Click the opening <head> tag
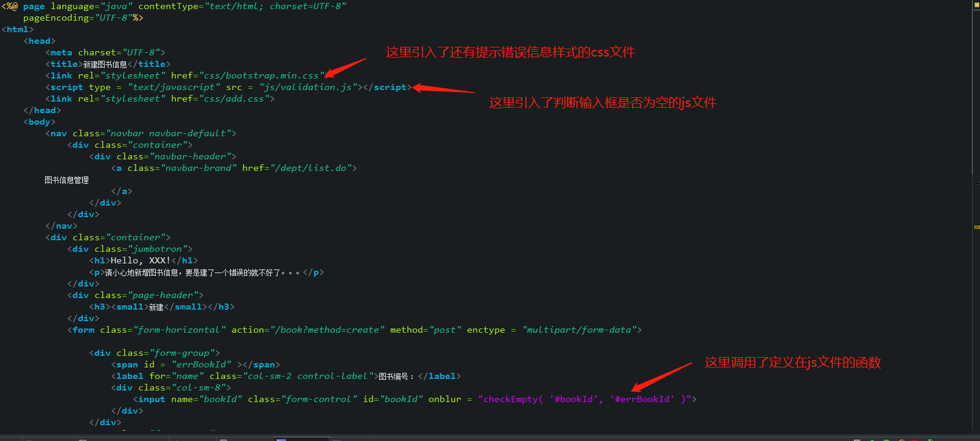Screen dimensions: 980x441 click(40, 41)
